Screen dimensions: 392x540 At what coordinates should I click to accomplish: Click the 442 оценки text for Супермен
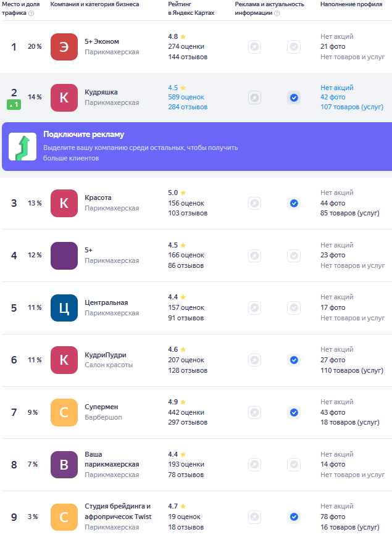click(186, 413)
